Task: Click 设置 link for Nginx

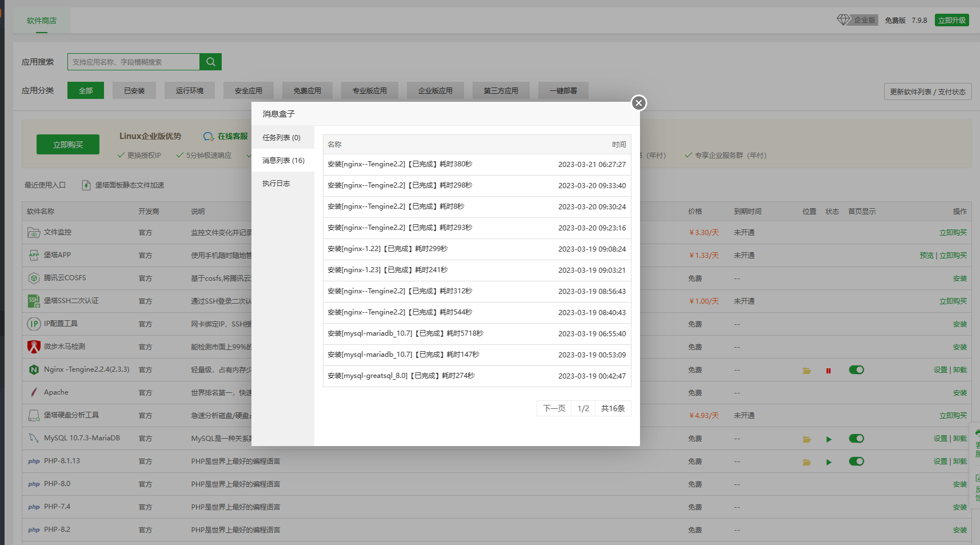Action: (x=940, y=370)
